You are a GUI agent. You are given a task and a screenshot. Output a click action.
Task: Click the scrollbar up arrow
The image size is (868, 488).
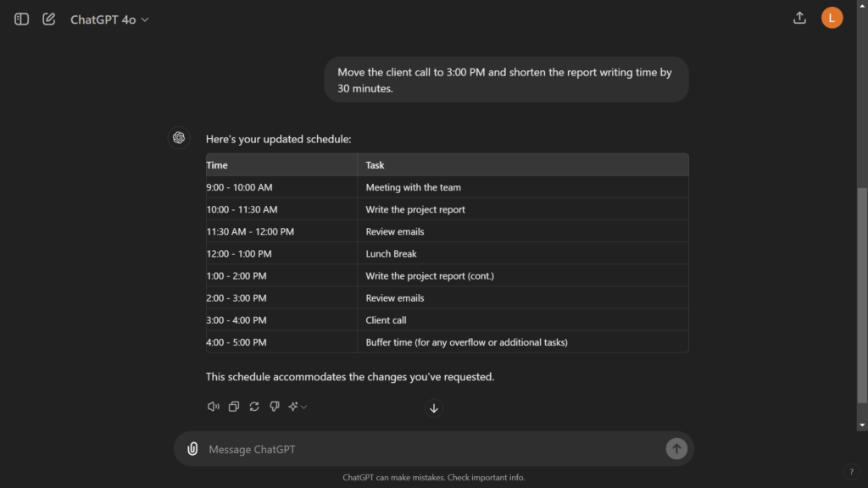861,7
